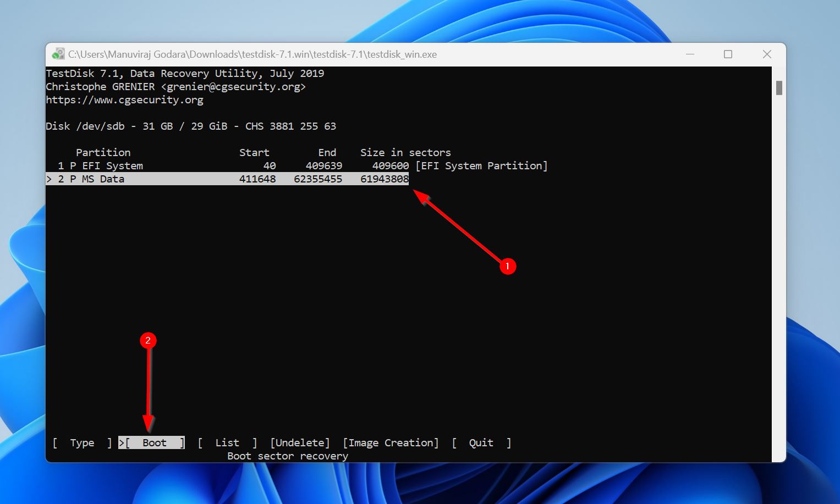Screen dimensions: 840x504
Task: Click the 'End' column header
Action: pos(327,153)
